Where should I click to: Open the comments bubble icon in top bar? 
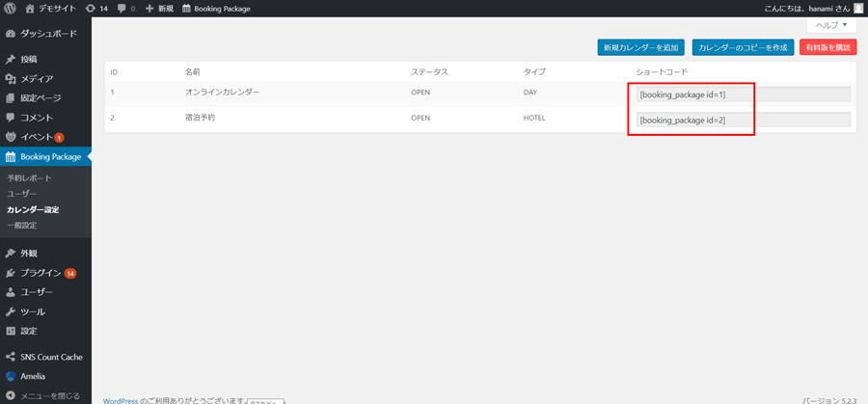[122, 9]
